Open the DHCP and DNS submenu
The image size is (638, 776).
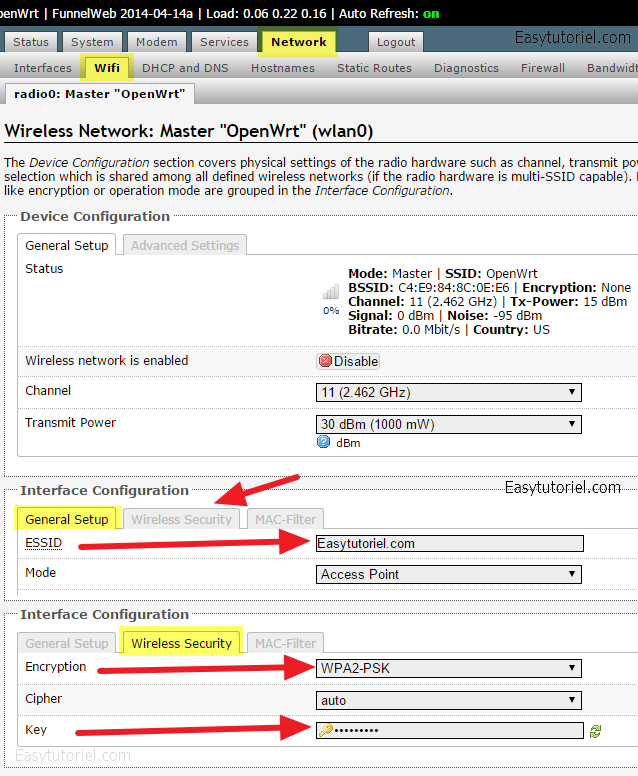click(x=185, y=68)
